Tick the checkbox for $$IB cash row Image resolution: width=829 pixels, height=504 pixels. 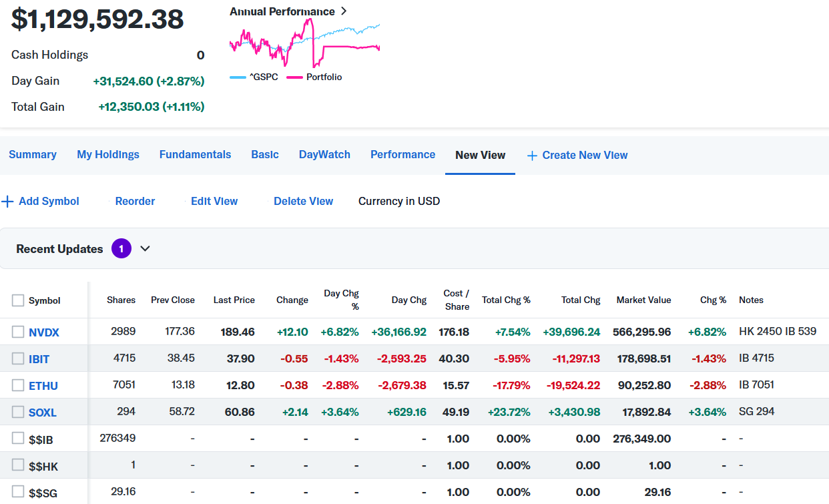coord(18,439)
